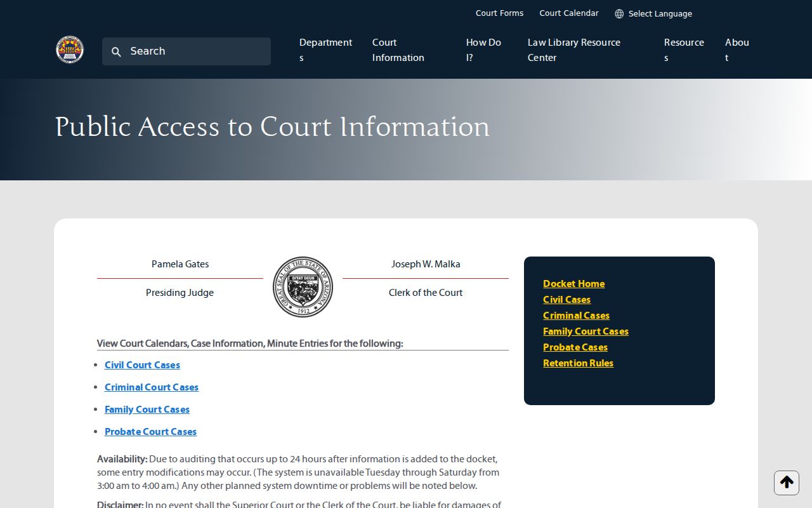The height and width of the screenshot is (508, 812).
Task: Open Retention Rules in the sidebar
Action: [578, 363]
